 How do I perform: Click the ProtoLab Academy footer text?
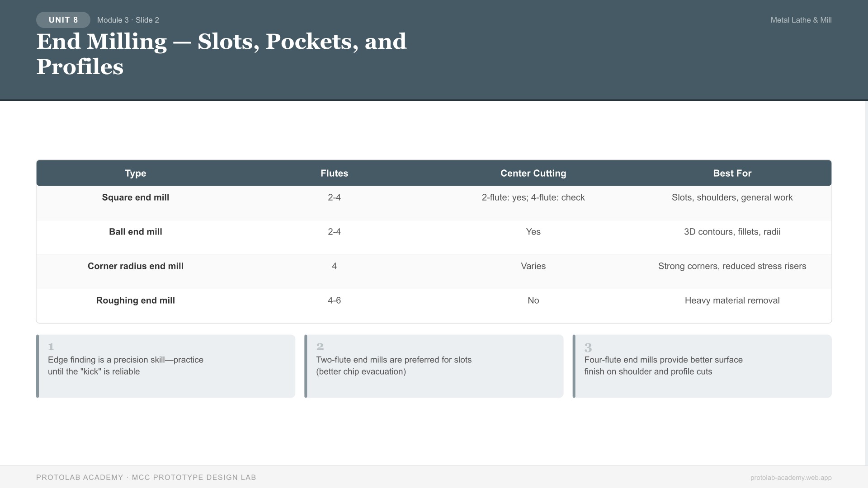pos(146,477)
